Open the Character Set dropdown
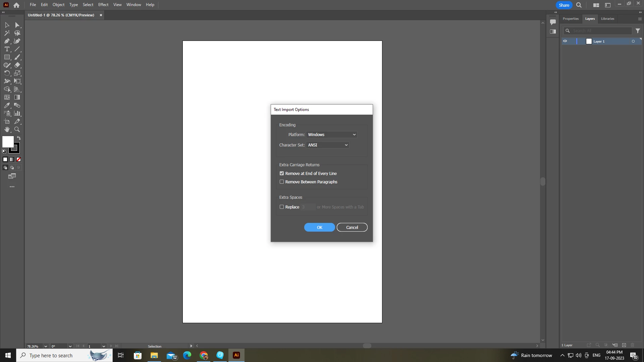Image resolution: width=644 pixels, height=362 pixels. [x=327, y=145]
